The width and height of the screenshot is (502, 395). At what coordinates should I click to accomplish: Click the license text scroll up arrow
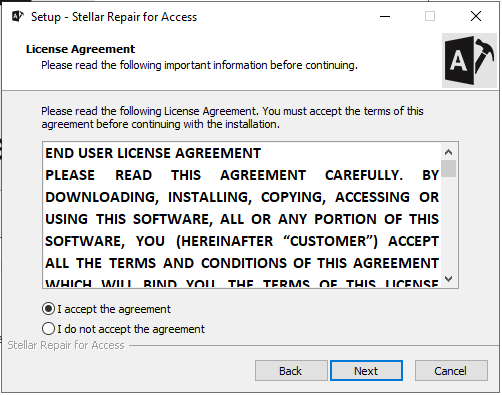pyautogui.click(x=448, y=152)
